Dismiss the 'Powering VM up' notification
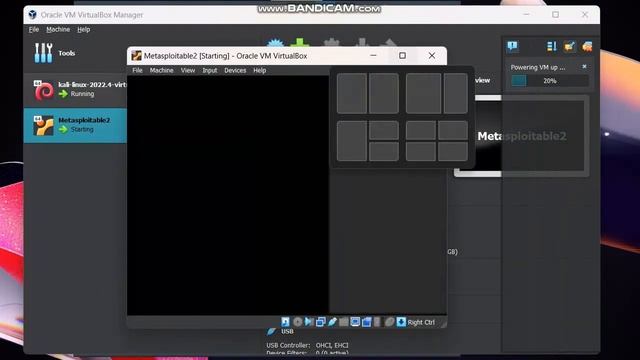The image size is (640, 360). pyautogui.click(x=584, y=67)
